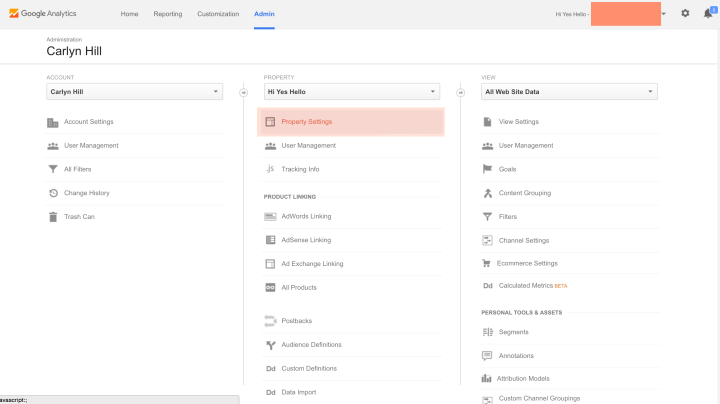Screen dimensions: 720x404
Task: Click the PERSONAL TOOLS & ASSETS label
Action: [x=522, y=312]
